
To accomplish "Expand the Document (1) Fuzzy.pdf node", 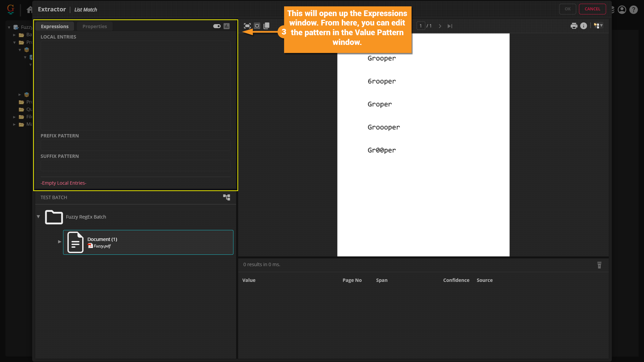I will 60,242.
